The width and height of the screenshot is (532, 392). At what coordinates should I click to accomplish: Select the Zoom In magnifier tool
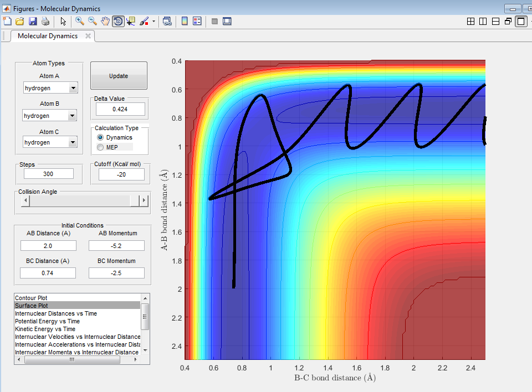click(x=80, y=22)
